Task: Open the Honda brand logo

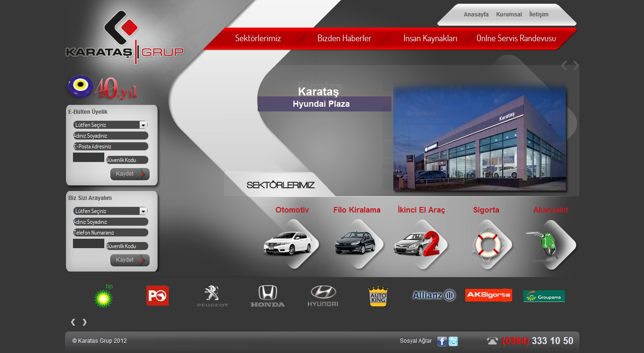Action: 268,296
